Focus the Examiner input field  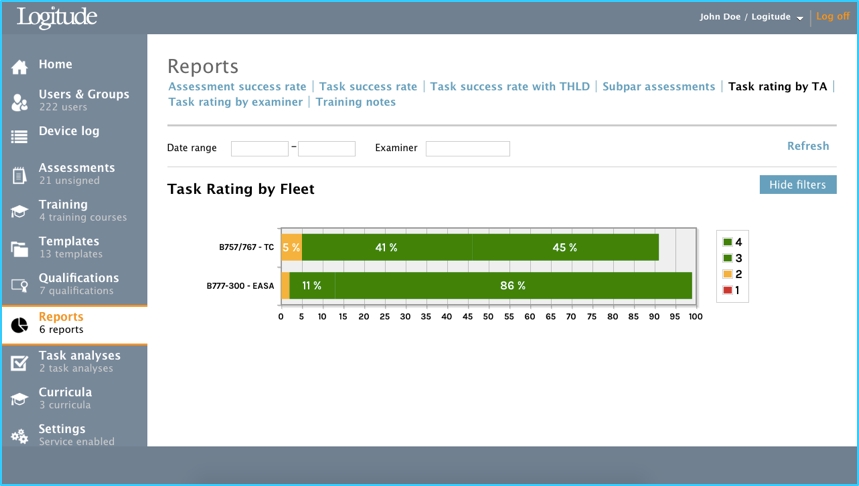coord(468,148)
